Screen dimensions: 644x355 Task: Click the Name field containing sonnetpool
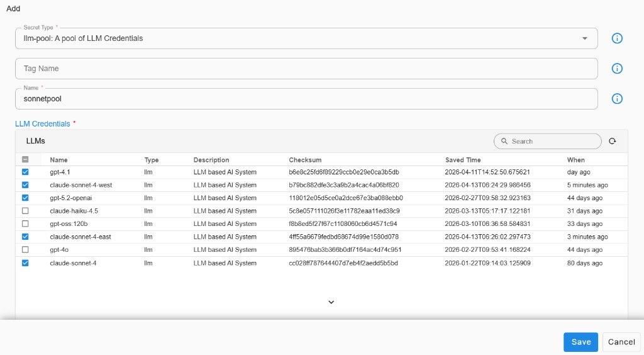pos(306,99)
